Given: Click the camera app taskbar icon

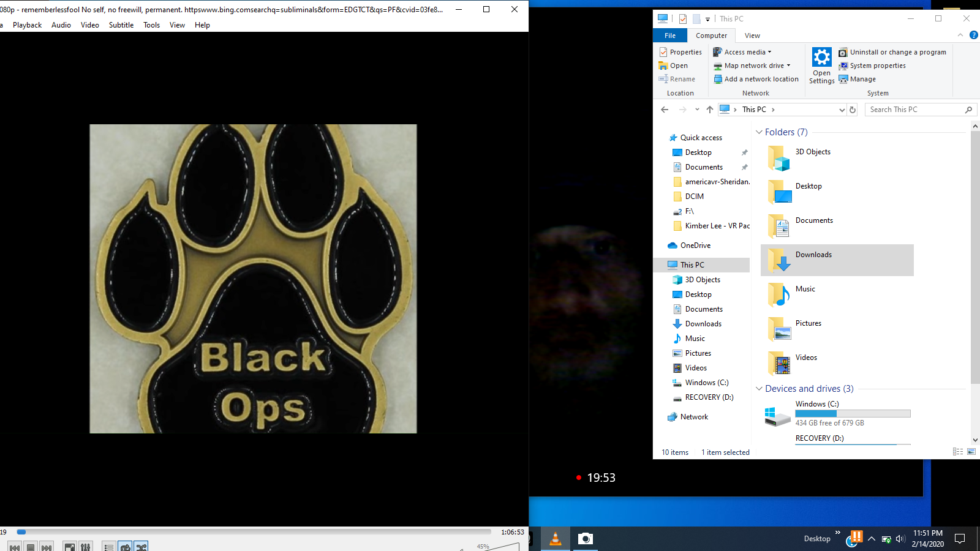Looking at the screenshot, I should click(586, 539).
